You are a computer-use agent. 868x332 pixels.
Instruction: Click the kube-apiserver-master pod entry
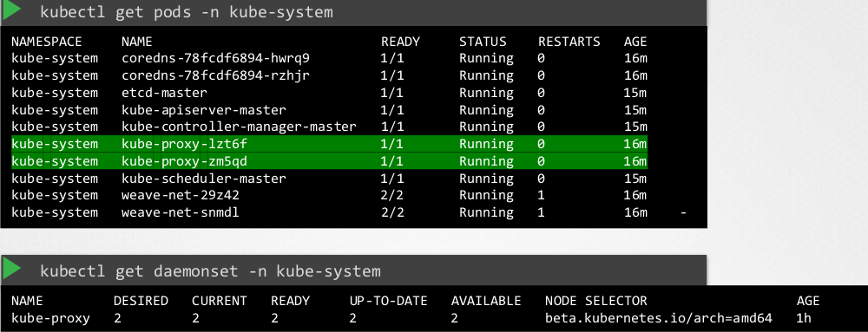coord(204,110)
